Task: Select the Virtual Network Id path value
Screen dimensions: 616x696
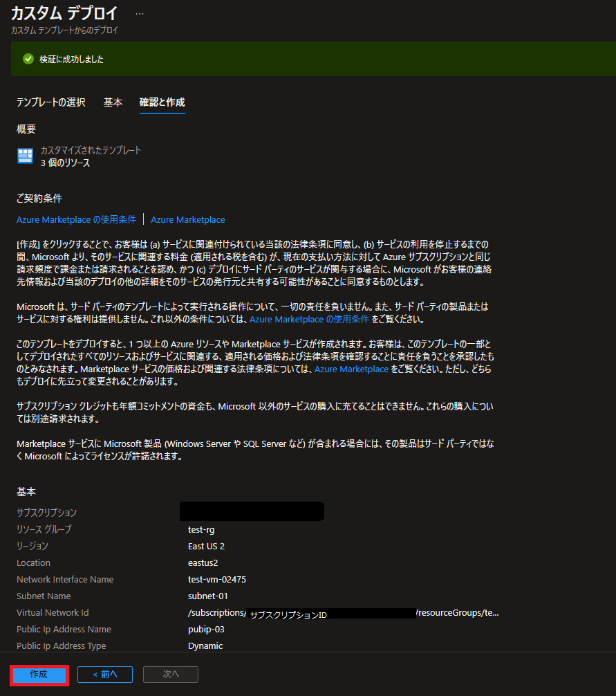Action: click(x=343, y=613)
